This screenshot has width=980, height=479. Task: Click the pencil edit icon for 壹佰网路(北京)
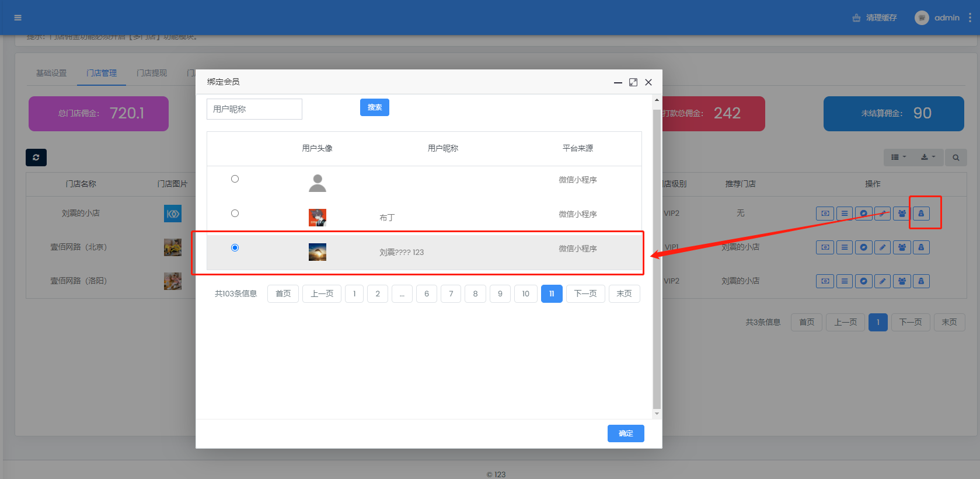tap(883, 247)
